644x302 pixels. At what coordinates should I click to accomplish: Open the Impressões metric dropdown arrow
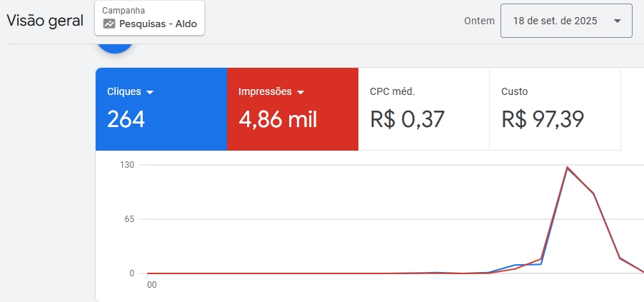301,92
